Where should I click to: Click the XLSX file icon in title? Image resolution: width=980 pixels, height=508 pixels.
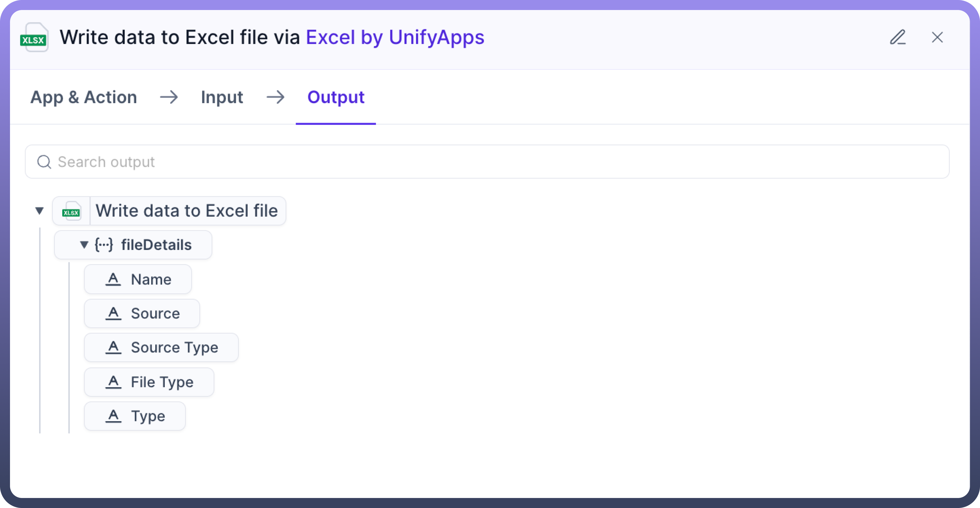point(34,38)
